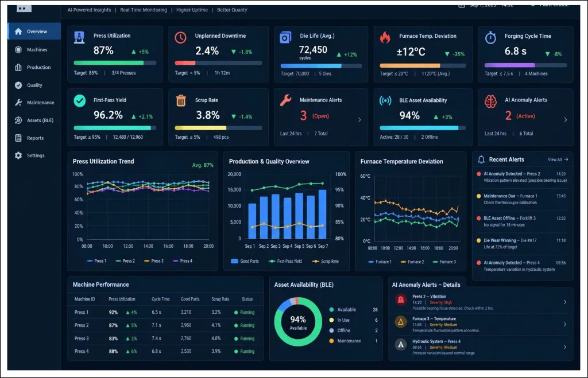Click the Forging Cycle Time stopwatch icon
This screenshot has height=378, width=588.
pos(490,37)
